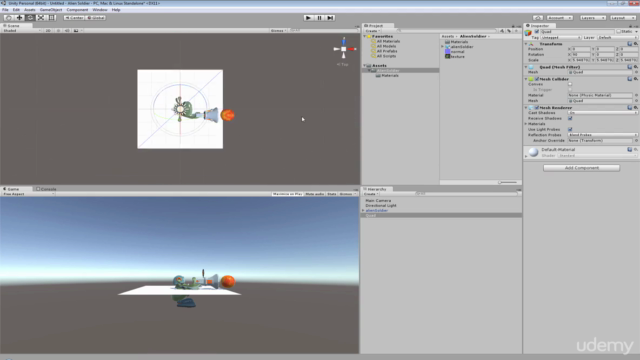This screenshot has width=640, height=360.
Task: Open the File menu
Action: point(5,10)
